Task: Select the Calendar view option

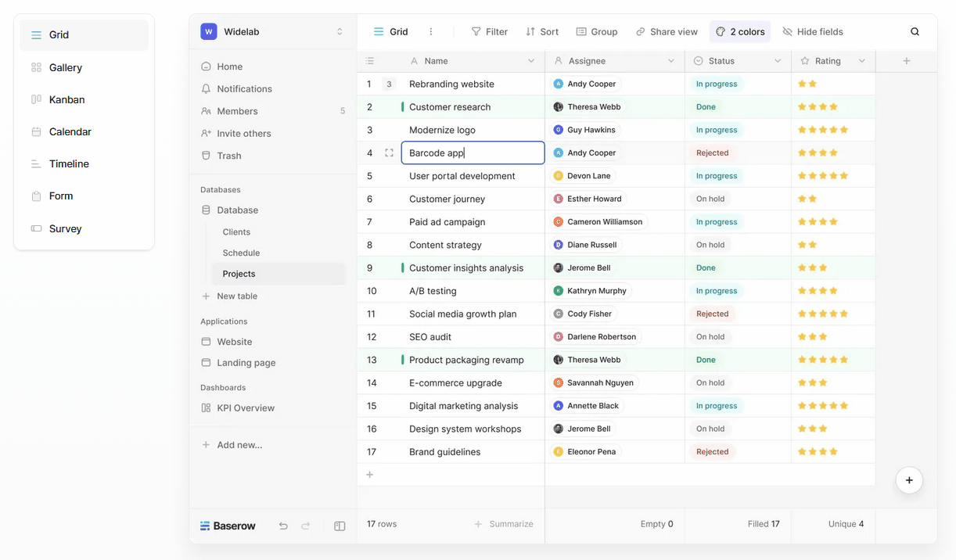Action: click(x=70, y=132)
